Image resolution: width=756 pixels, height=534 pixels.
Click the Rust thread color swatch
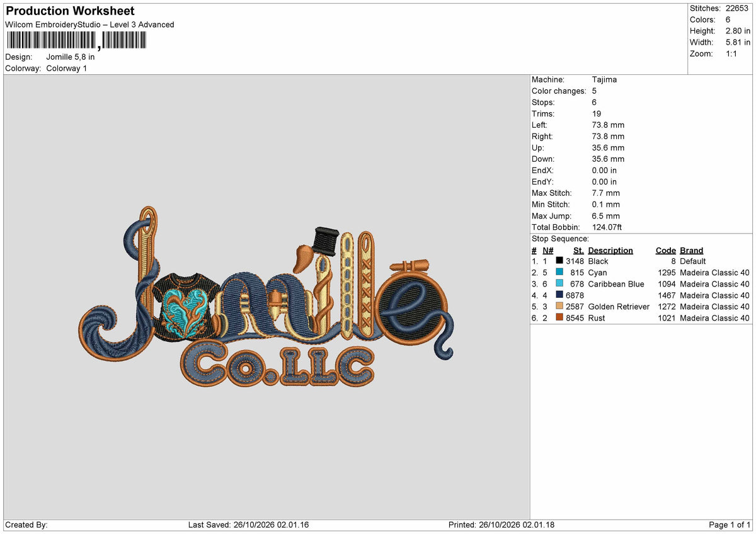coord(559,317)
